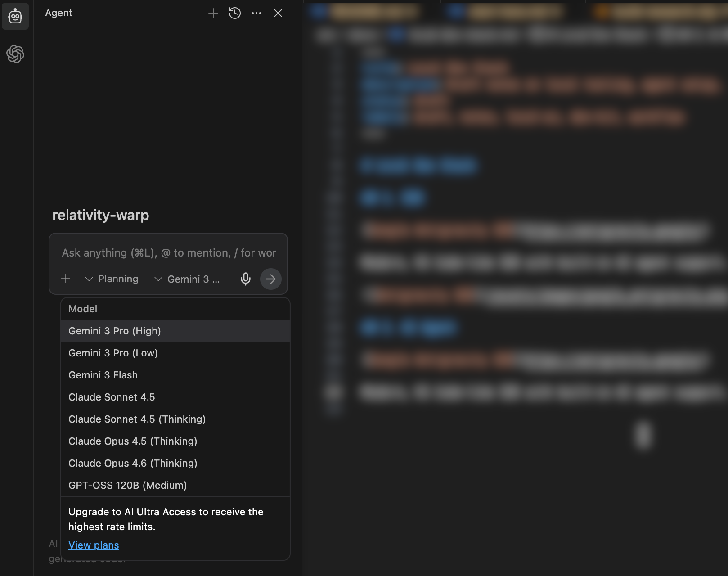Open the three-dot more options menu
The image size is (728, 576).
tap(256, 13)
